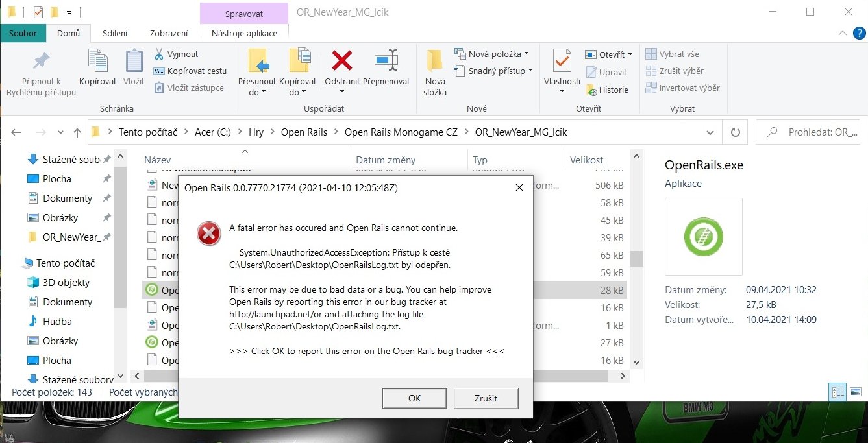Click Vložit zástupce in the ribbon
Screen dimensions: 868x443
[189, 88]
